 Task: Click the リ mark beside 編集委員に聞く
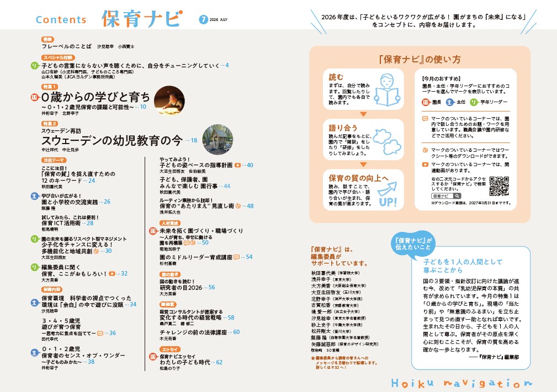[34, 267]
